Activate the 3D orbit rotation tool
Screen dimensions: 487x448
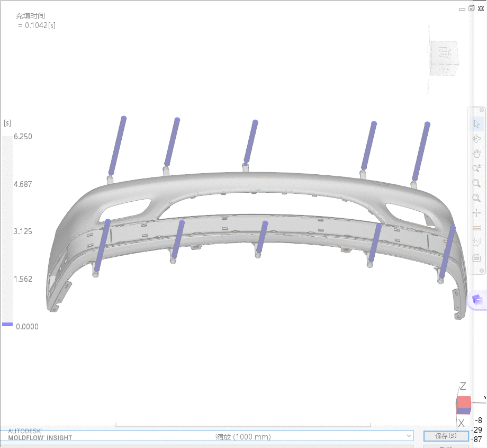tap(476, 138)
